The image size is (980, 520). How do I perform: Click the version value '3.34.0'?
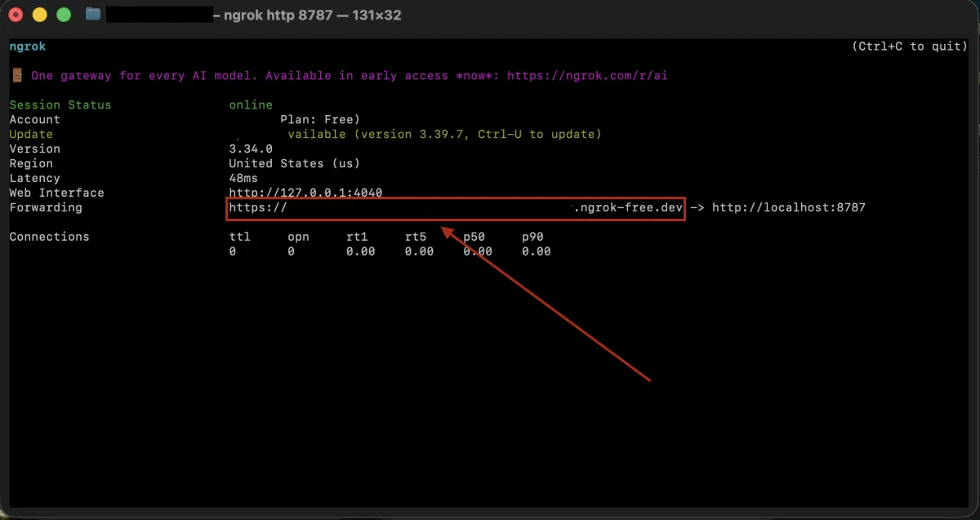point(251,149)
